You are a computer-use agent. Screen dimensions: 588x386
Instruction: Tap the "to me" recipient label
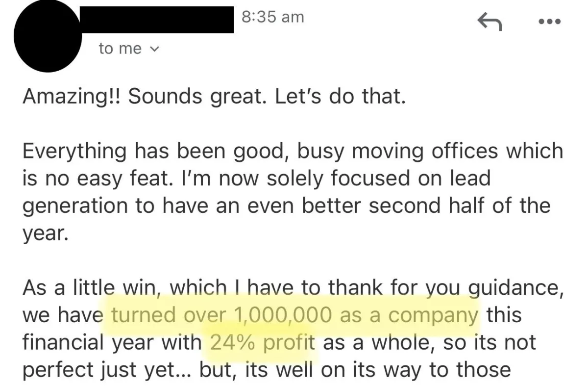click(120, 48)
